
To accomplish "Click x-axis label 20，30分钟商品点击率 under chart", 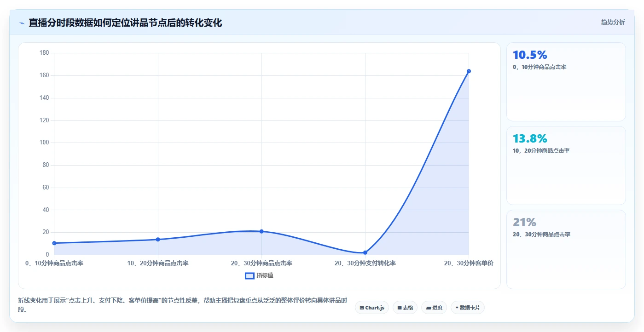I will 261,263.
